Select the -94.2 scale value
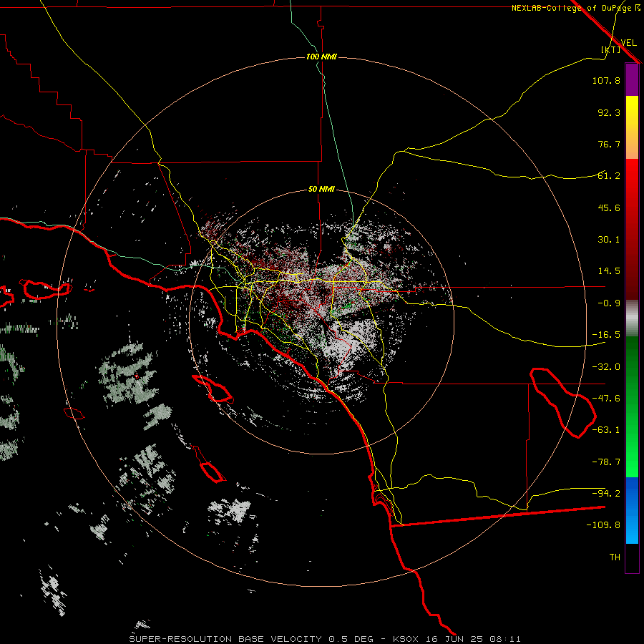This screenshot has height=644, width=644. click(x=606, y=494)
